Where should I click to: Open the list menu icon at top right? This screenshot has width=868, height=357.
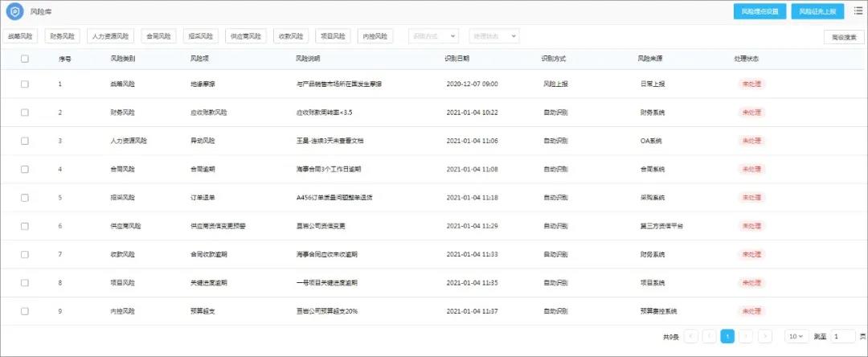click(858, 10)
